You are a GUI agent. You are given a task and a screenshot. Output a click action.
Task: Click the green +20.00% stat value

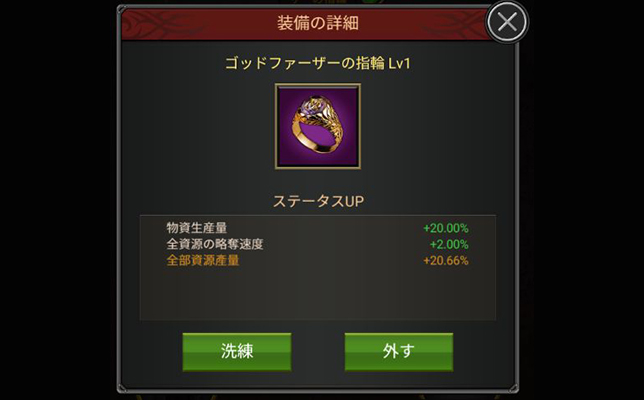(x=446, y=228)
